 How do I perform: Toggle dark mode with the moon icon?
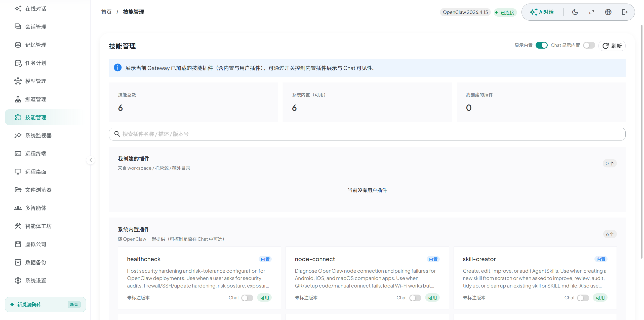[575, 12]
